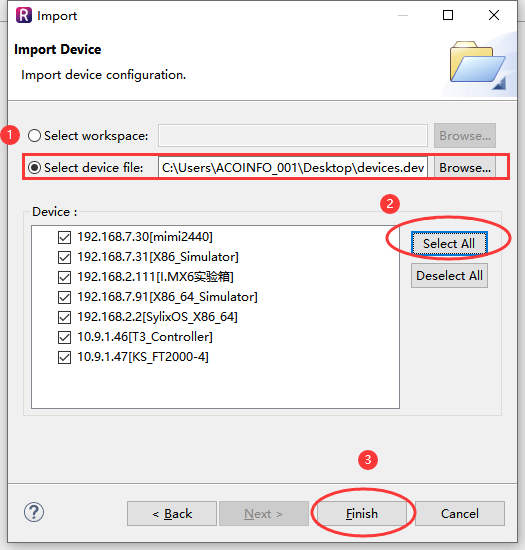Viewport: 525px width, 550px height.
Task: Click the import folder icon in header
Action: pyautogui.click(x=478, y=65)
